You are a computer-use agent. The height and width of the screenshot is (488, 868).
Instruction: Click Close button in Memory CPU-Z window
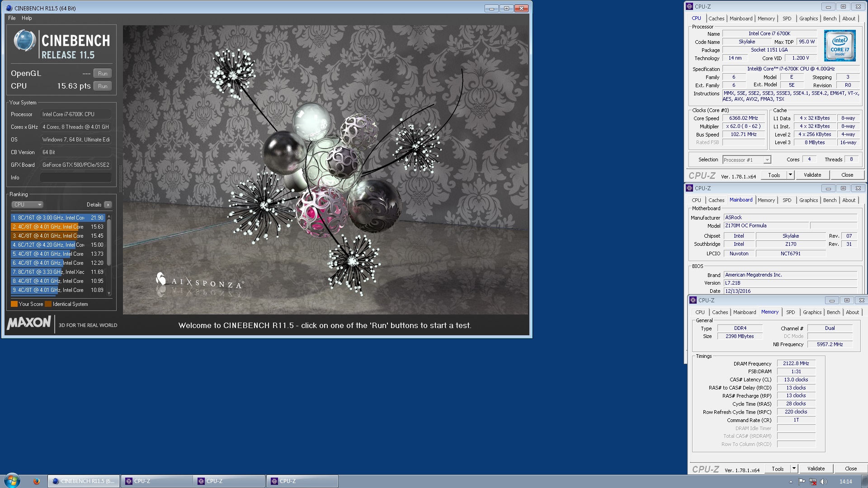click(851, 469)
